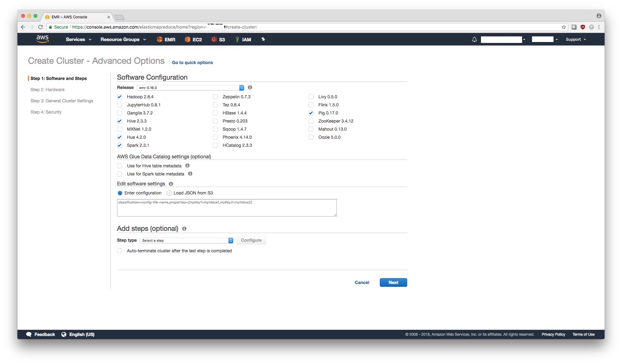622x364 pixels.
Task: Click the Next button
Action: pyautogui.click(x=393, y=282)
